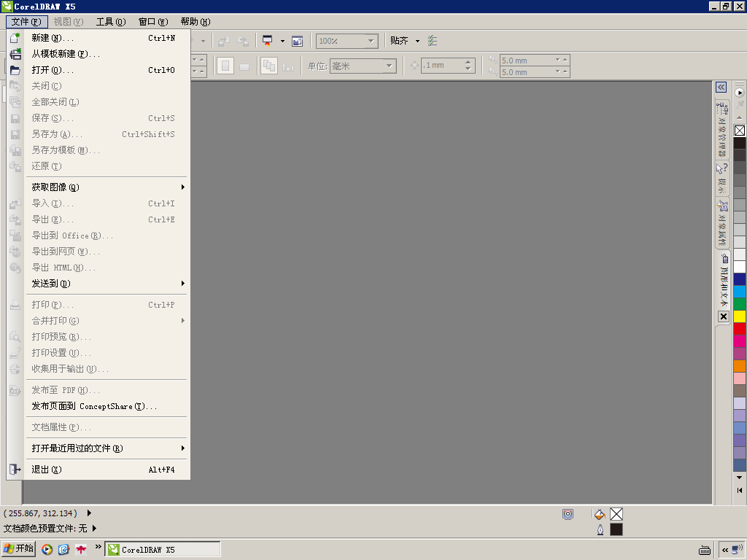This screenshot has width=747, height=560.
Task: Click the color proofing icon in status bar
Action: [568, 514]
